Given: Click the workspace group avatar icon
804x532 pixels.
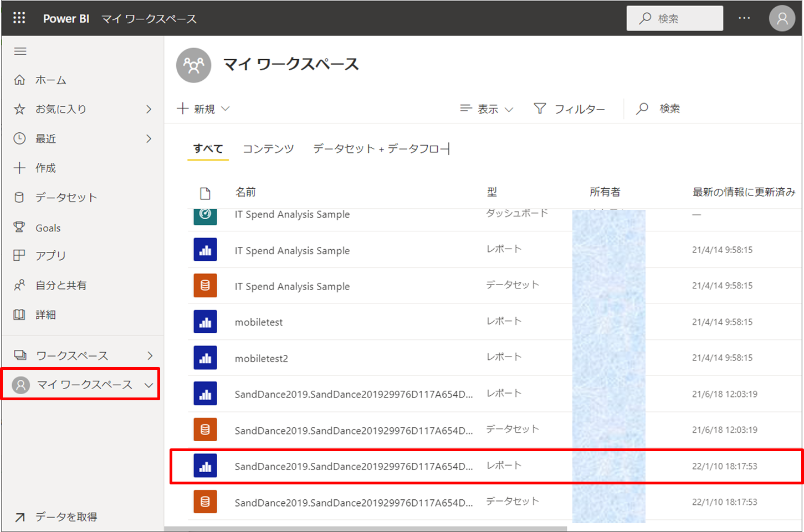Looking at the screenshot, I should (x=193, y=65).
